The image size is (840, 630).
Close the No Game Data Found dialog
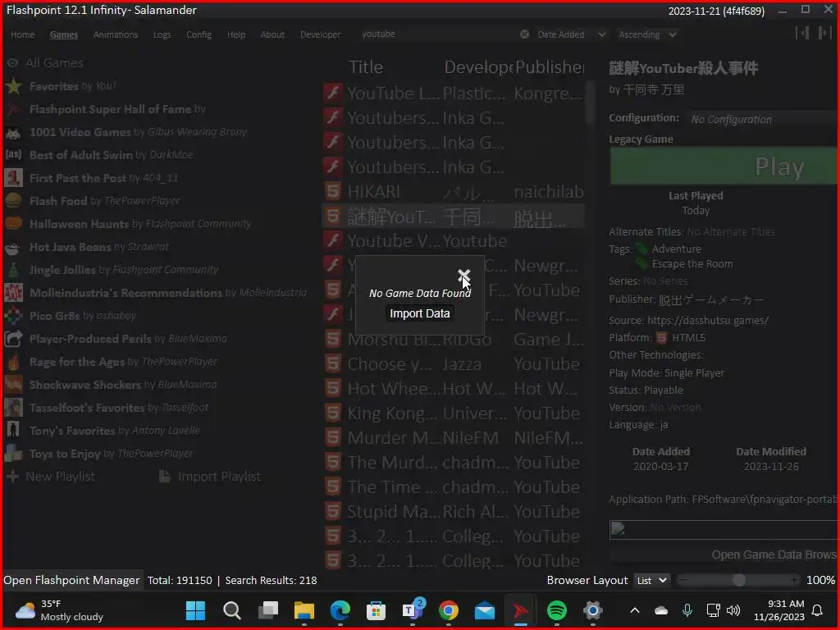464,276
